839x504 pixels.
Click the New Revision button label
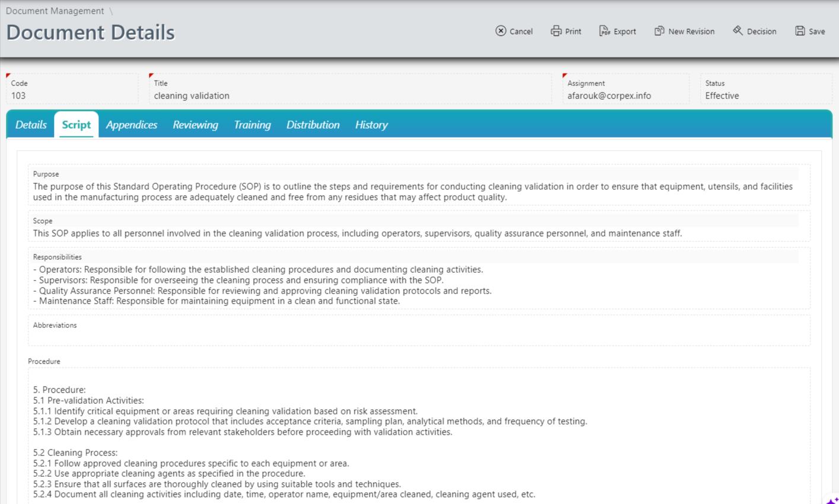pyautogui.click(x=691, y=31)
